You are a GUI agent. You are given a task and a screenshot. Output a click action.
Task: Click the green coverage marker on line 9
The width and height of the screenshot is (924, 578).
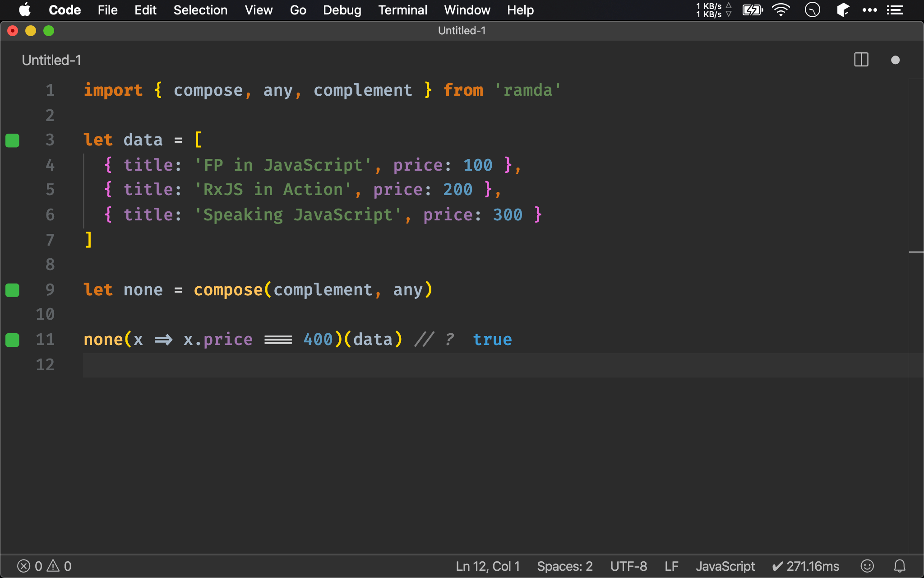pos(12,290)
